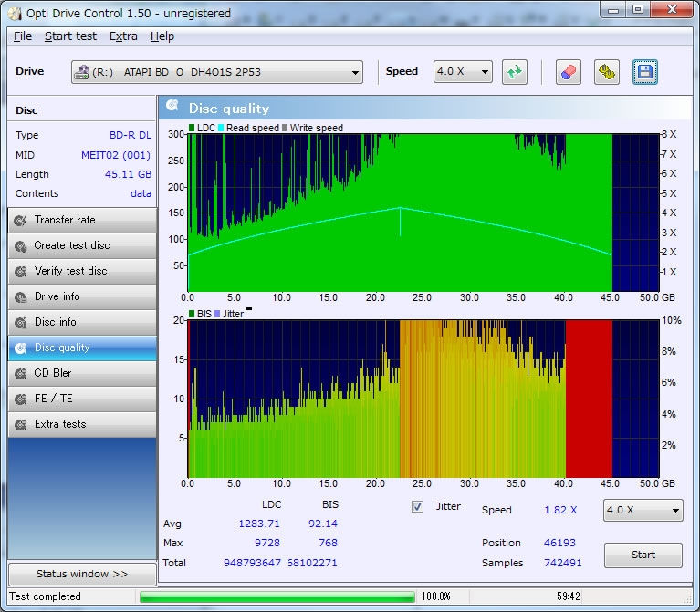Select the FE / TE test

[x=81, y=399]
